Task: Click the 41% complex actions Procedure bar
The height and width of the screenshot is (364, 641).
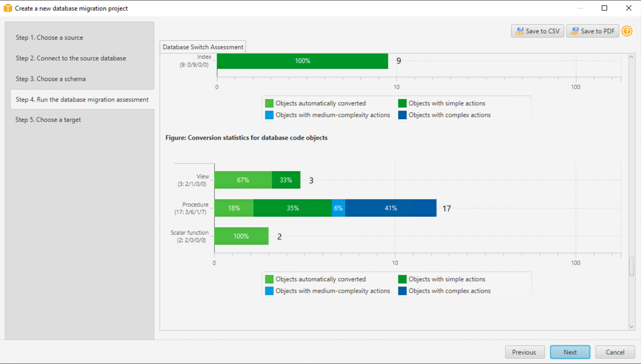Action: (391, 208)
